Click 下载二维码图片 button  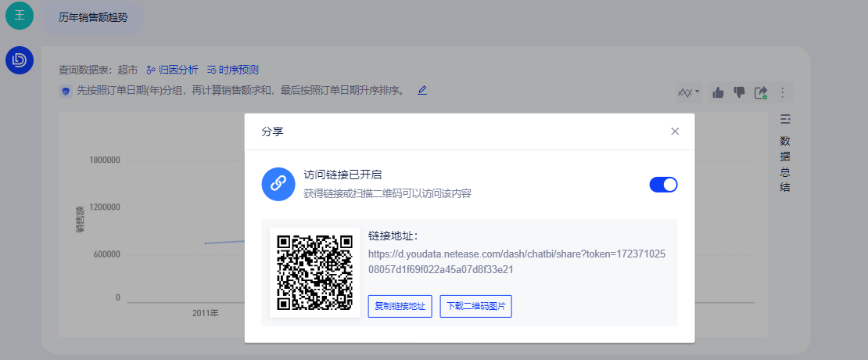475,307
